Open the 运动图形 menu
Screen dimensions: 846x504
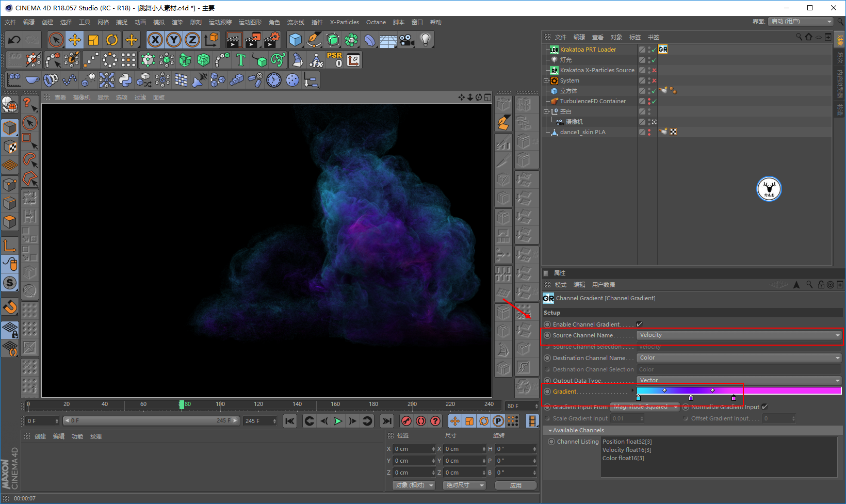[250, 22]
